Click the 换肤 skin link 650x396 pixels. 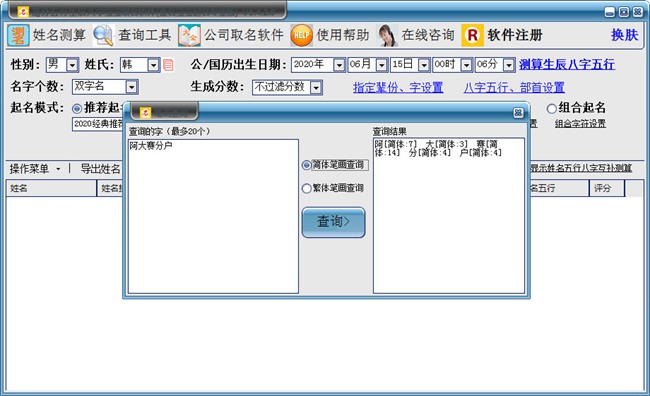(x=624, y=35)
